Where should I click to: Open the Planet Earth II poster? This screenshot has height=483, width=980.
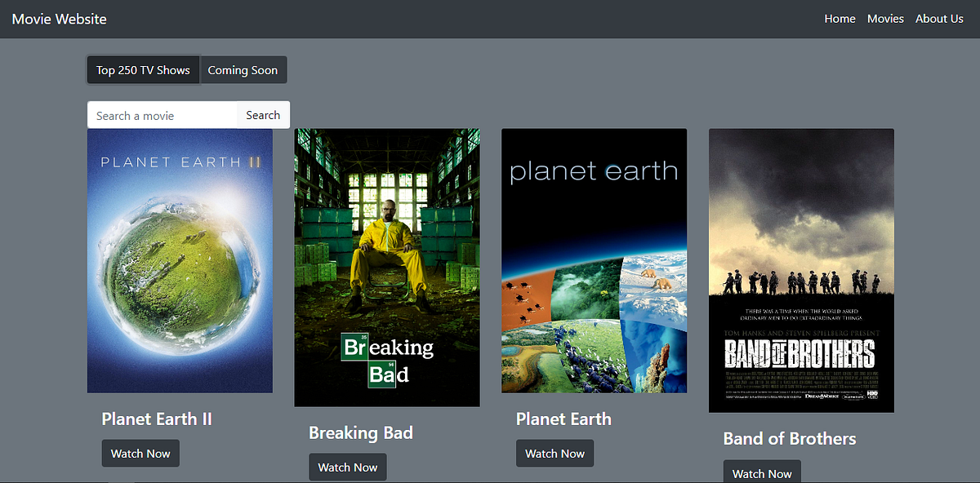[180, 261]
